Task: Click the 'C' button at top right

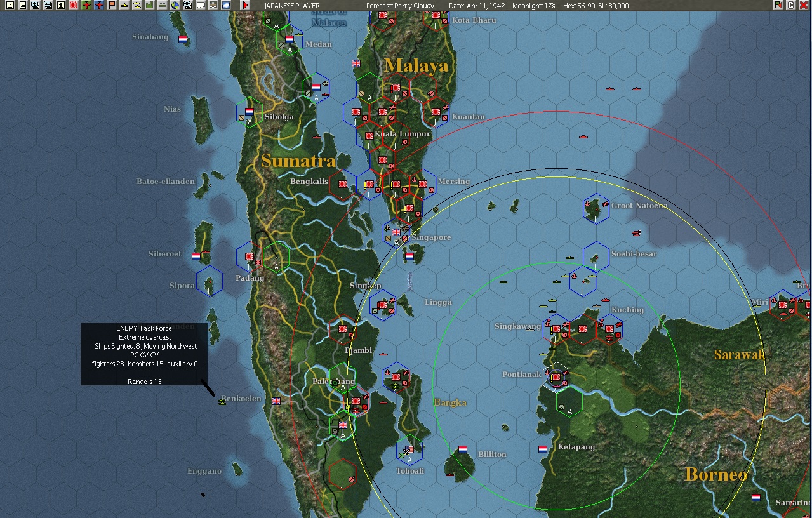Action: (x=791, y=5)
